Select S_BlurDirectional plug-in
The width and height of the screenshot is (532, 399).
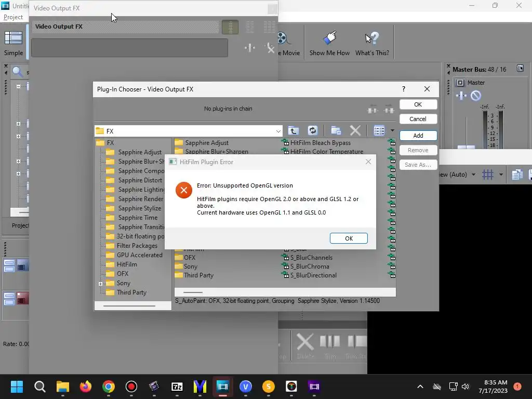pyautogui.click(x=313, y=275)
